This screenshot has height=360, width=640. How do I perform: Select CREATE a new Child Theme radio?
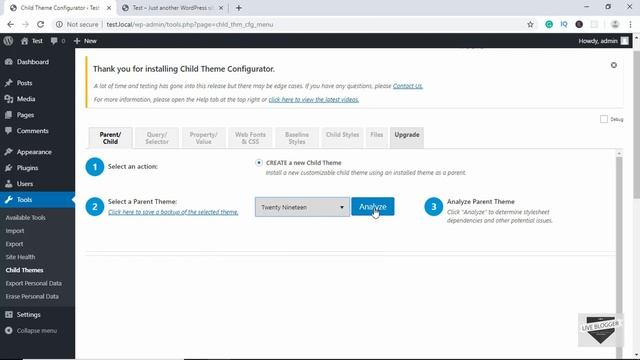point(259,162)
